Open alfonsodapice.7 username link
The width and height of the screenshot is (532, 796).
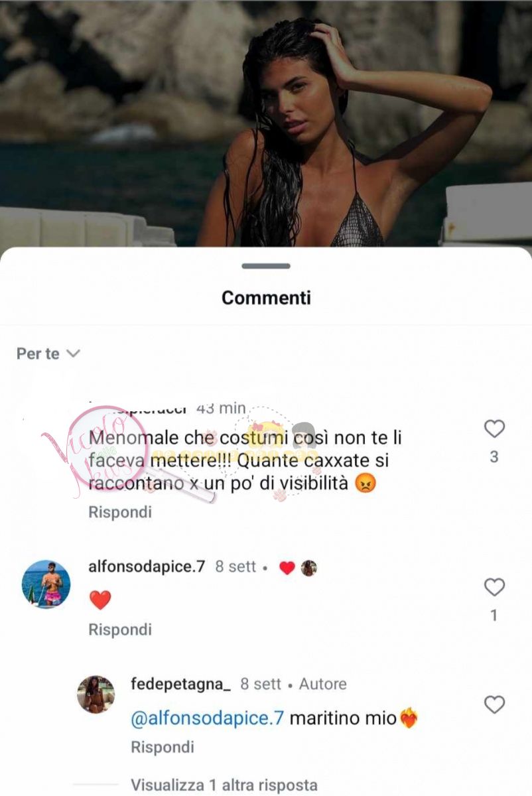147,566
